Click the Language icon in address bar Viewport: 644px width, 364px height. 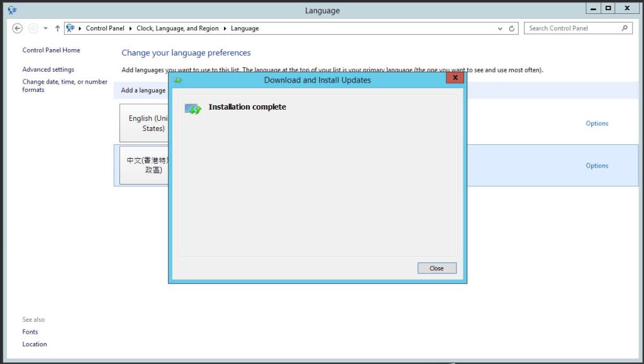pos(70,28)
